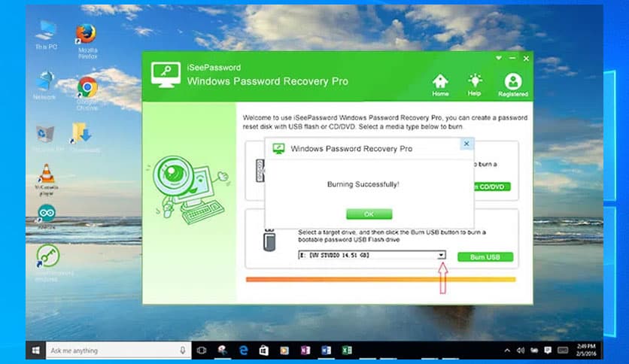Open OneNote from the taskbar
Image resolution: width=629 pixels, height=364 pixels.
click(305, 350)
